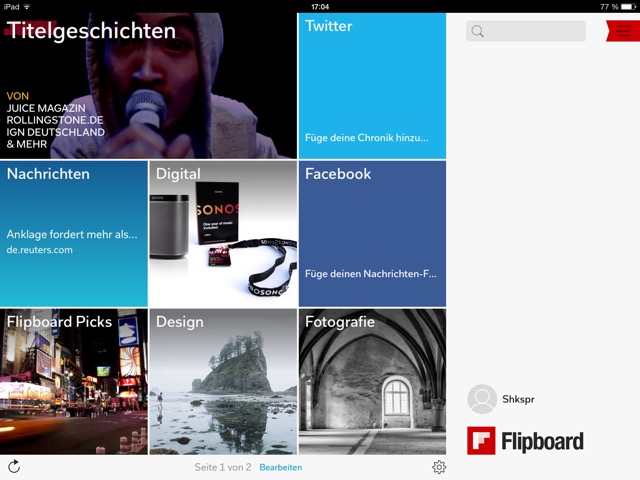Select the Design tile
Screen dimensions: 640x480
click(x=223, y=381)
